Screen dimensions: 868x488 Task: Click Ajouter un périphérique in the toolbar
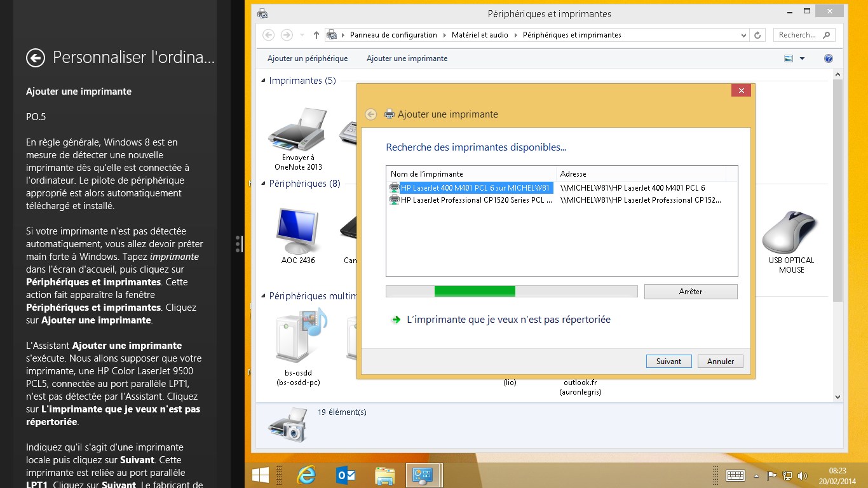click(x=308, y=58)
